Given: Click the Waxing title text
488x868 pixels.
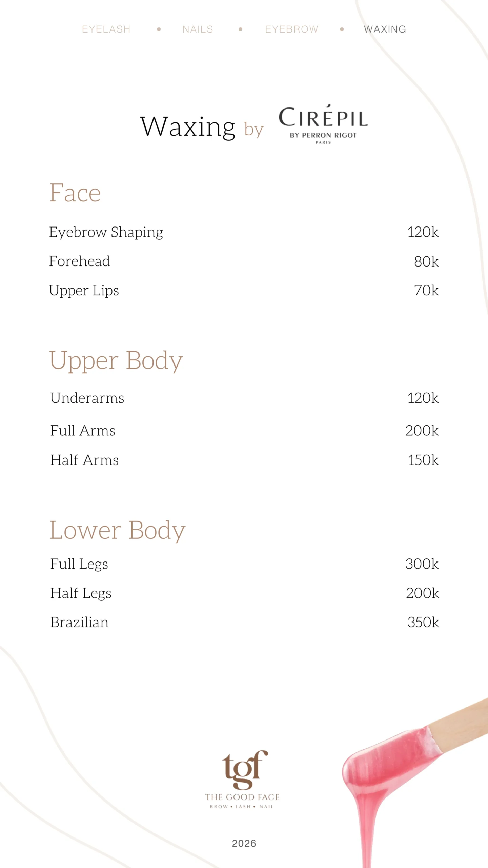Looking at the screenshot, I should point(188,127).
